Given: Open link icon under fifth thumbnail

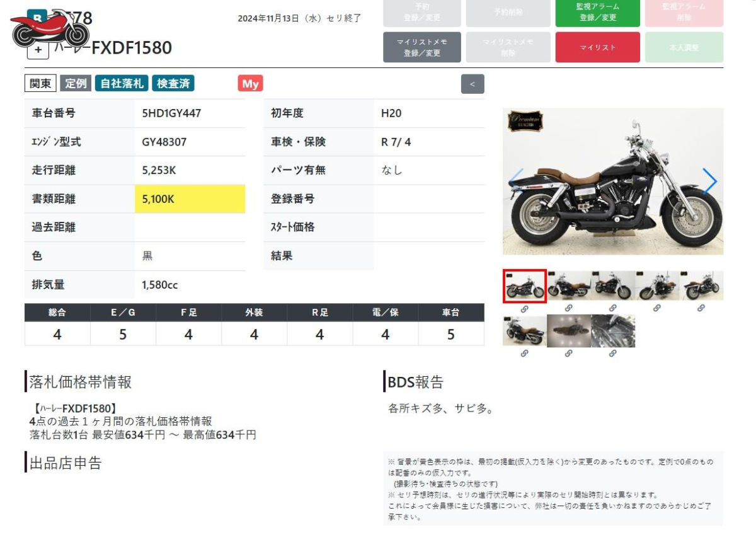Looking at the screenshot, I should [701, 308].
